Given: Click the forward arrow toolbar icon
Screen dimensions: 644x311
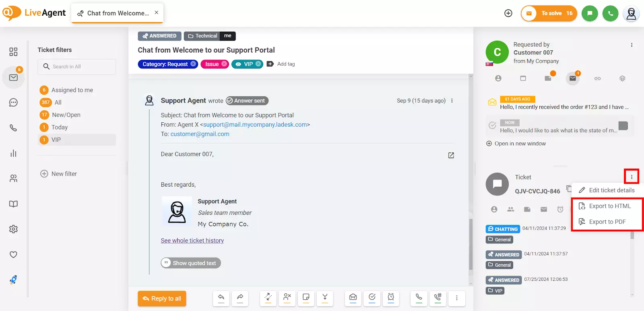Looking at the screenshot, I should tap(240, 298).
